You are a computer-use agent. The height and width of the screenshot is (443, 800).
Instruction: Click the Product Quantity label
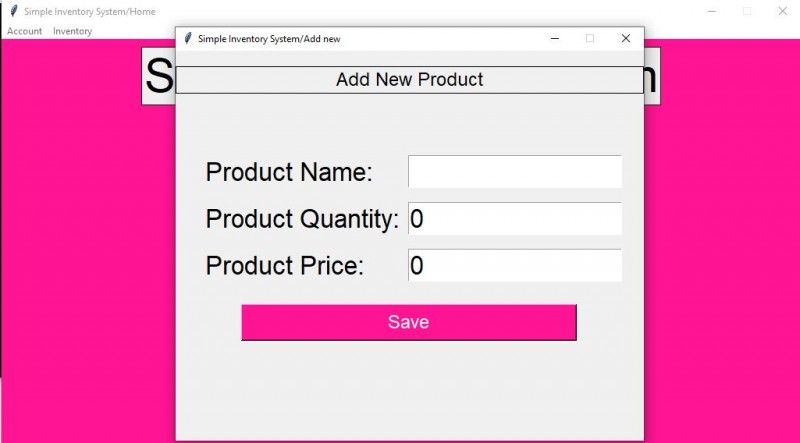(x=302, y=219)
